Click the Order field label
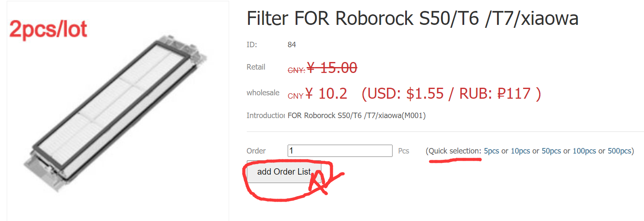 (256, 151)
